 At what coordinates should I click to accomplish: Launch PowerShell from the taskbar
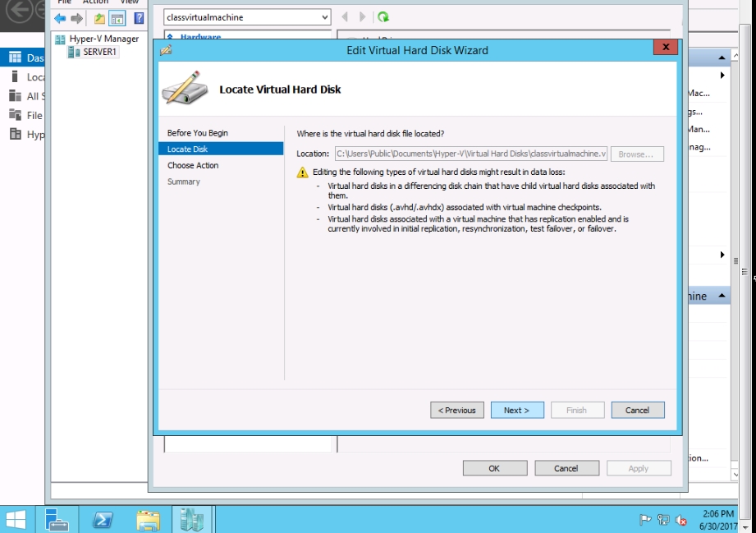coord(103,520)
